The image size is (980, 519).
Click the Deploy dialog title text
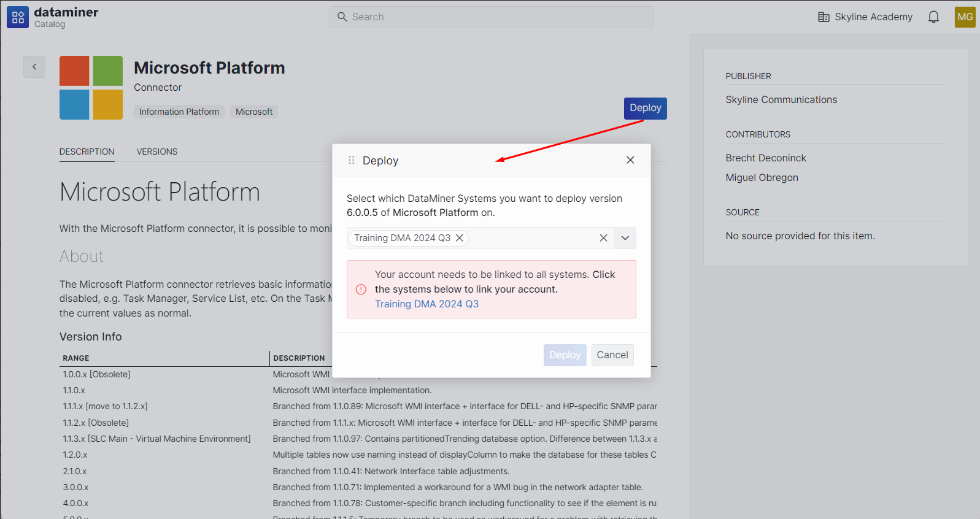(x=380, y=161)
